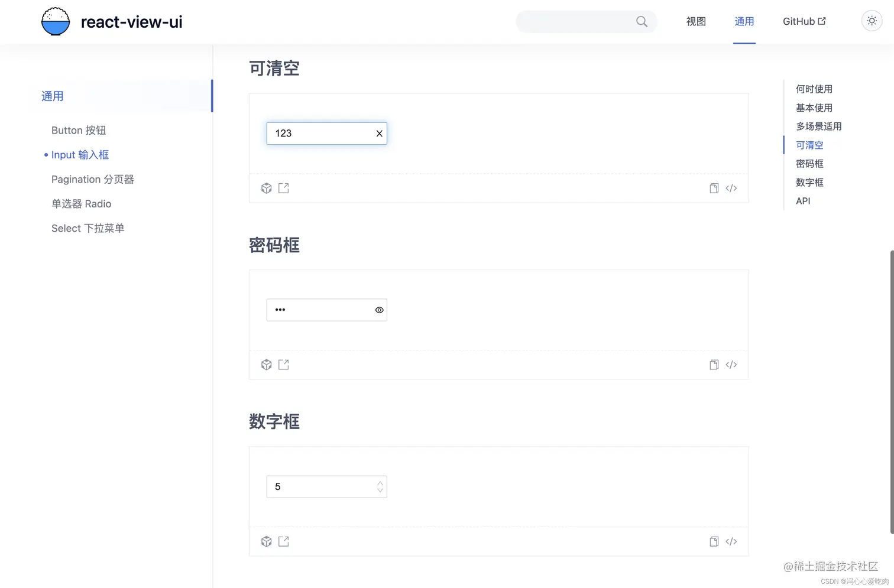This screenshot has width=894, height=588.
Task: Open the CodeSandbox icon for 可清空 demo
Action: [266, 188]
